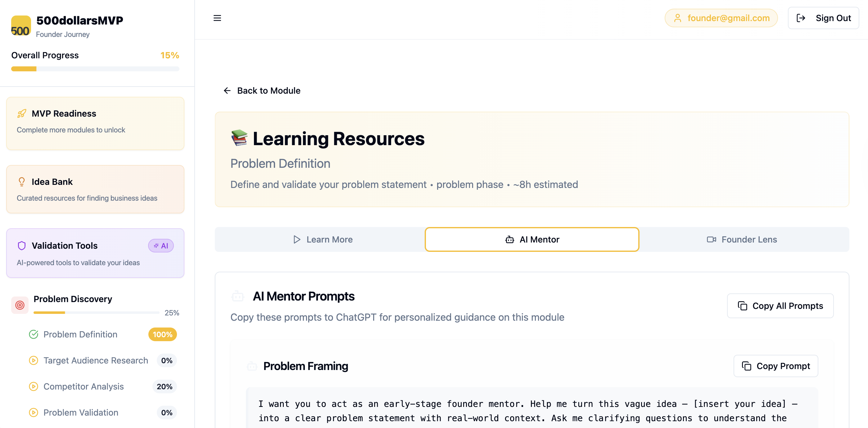Click the green checkmark beside Problem Definition
The height and width of the screenshot is (428, 868).
coord(33,334)
